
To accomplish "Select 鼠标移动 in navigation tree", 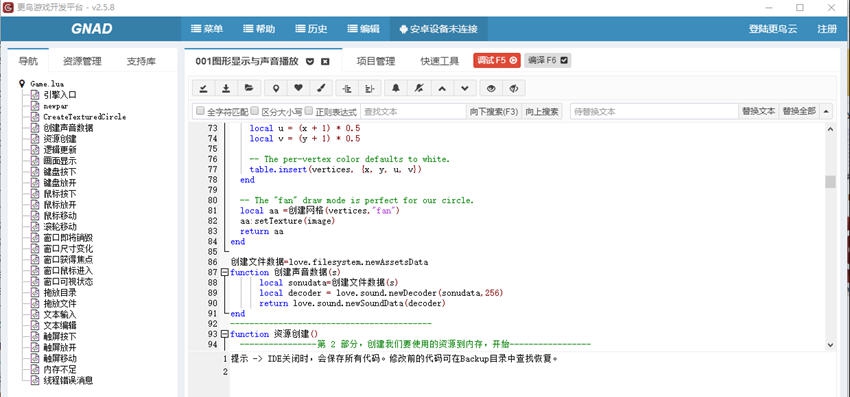I will pos(60,216).
